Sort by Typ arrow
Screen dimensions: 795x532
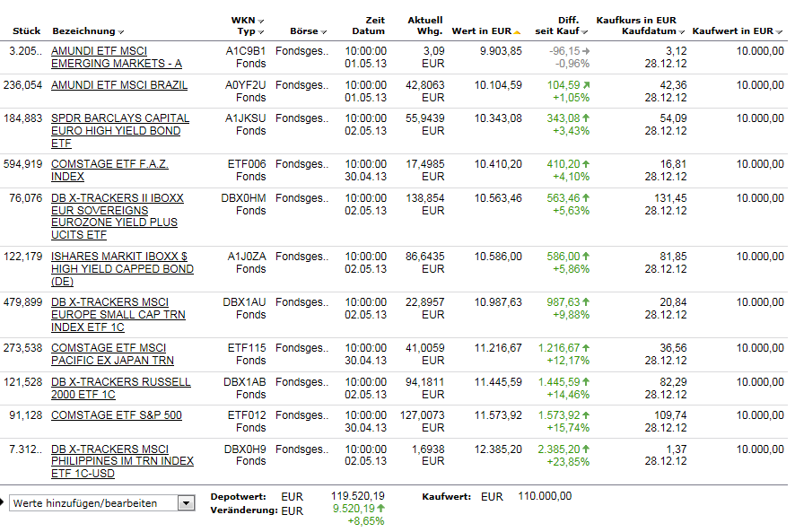pyautogui.click(x=260, y=32)
